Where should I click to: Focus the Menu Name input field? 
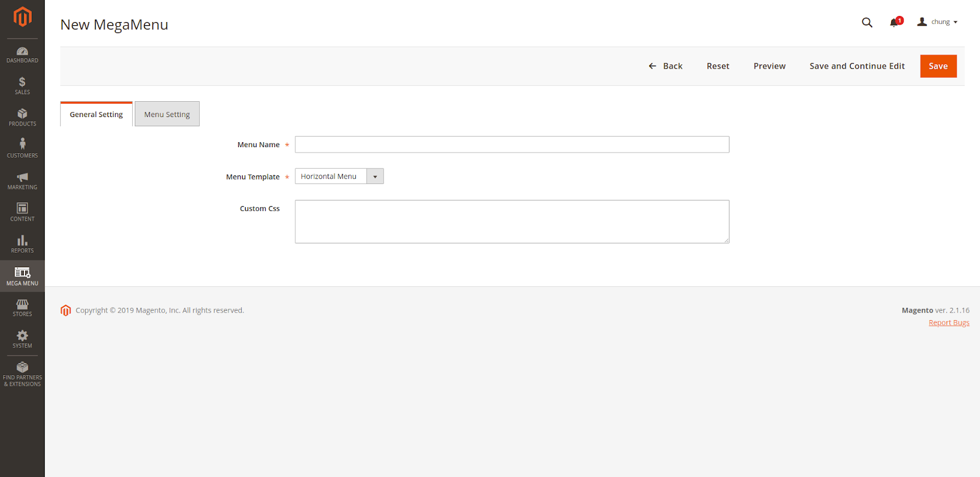point(512,145)
